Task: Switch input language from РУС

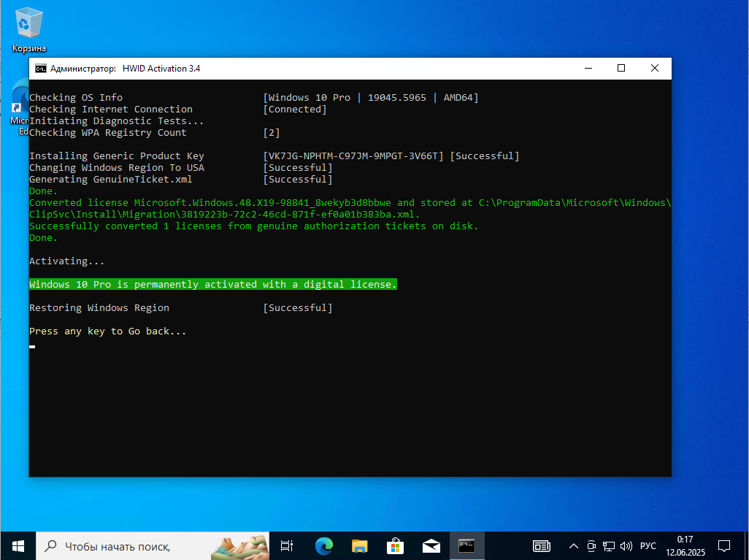Action: [x=648, y=545]
